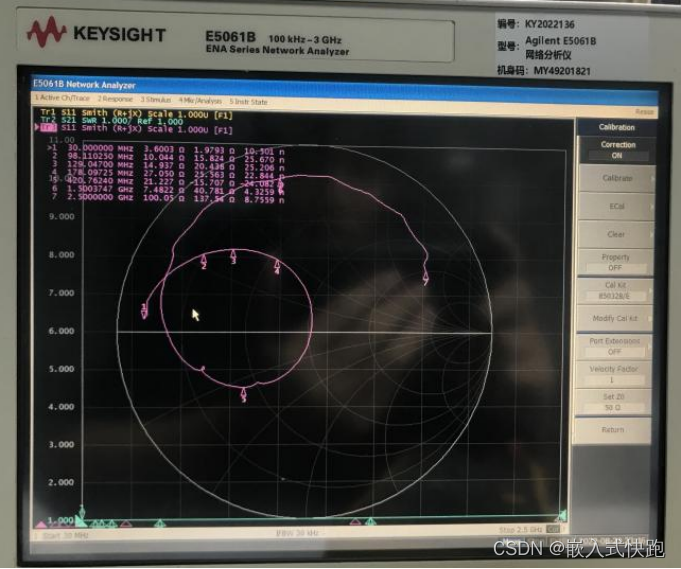Image resolution: width=681 pixels, height=569 pixels.
Task: Click marker row 129.04700 MHz
Action: 166,165
